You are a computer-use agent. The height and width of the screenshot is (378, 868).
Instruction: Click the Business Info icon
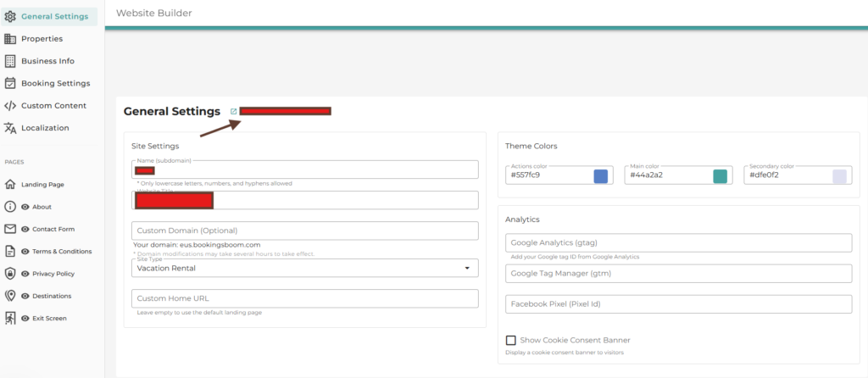point(10,61)
